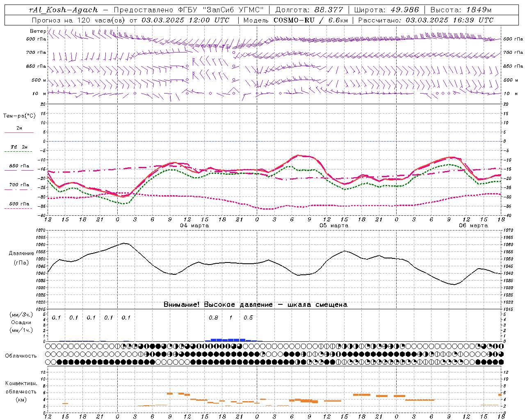Click the Ветер wind panel label
The image size is (525, 420).
(38, 31)
